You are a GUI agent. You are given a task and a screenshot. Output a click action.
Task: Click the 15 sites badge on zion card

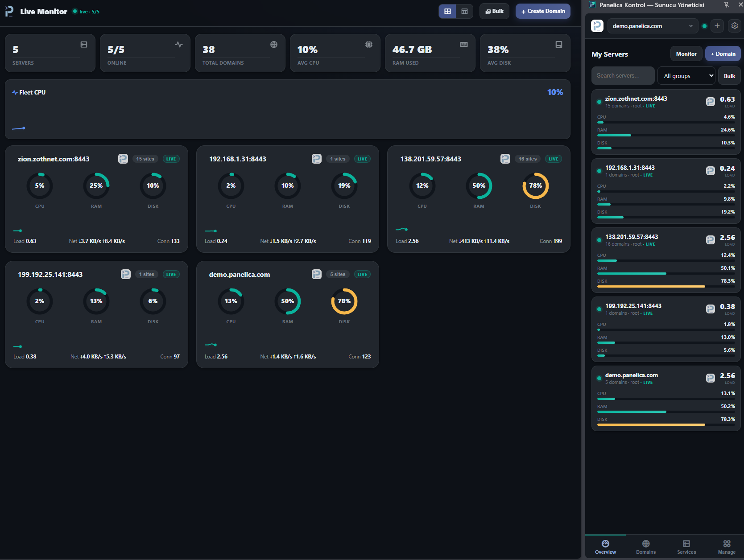pos(145,159)
